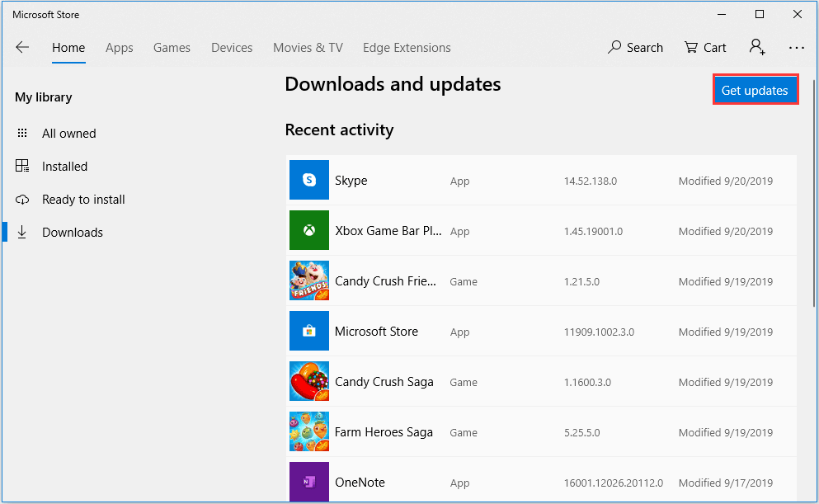The width and height of the screenshot is (819, 504).
Task: Click the OneNote app icon
Action: pyautogui.click(x=308, y=482)
